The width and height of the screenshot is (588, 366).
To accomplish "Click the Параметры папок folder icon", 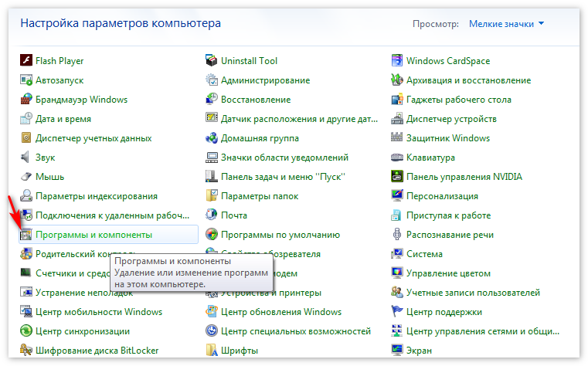I will pos(212,195).
